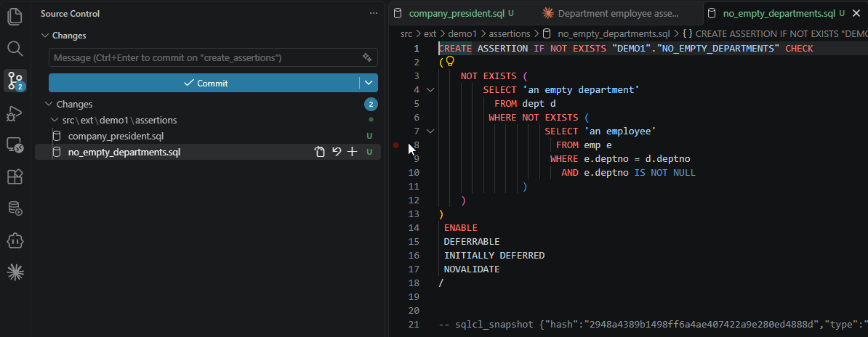
Task: Open Source Control more actions ellipsis
Action: tap(374, 13)
